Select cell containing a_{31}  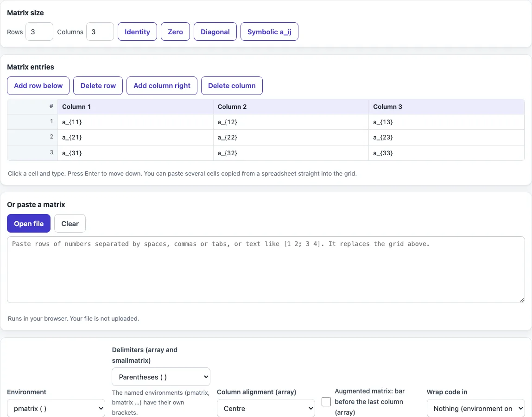click(135, 153)
